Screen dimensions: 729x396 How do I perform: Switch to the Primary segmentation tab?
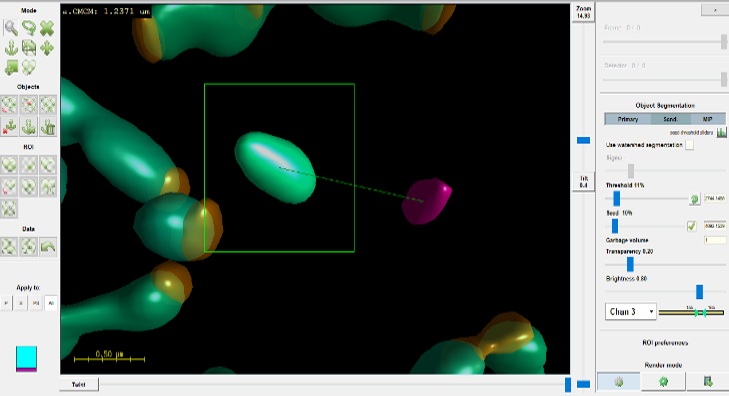click(628, 119)
